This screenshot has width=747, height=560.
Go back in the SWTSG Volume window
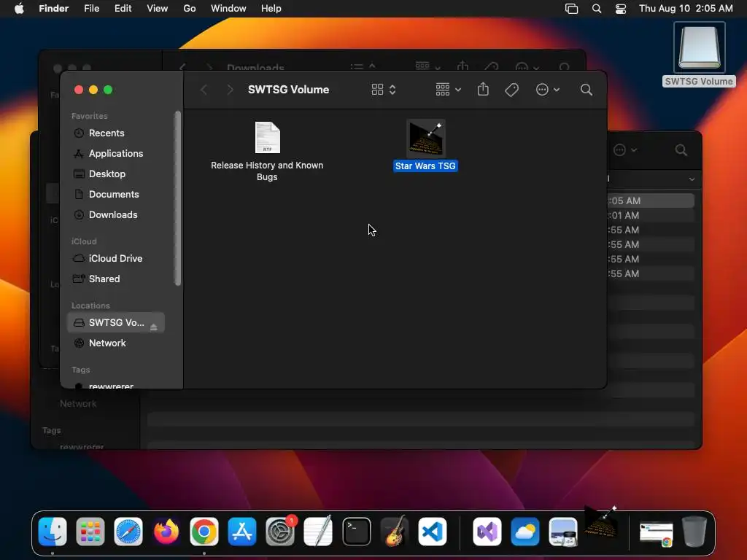204,90
